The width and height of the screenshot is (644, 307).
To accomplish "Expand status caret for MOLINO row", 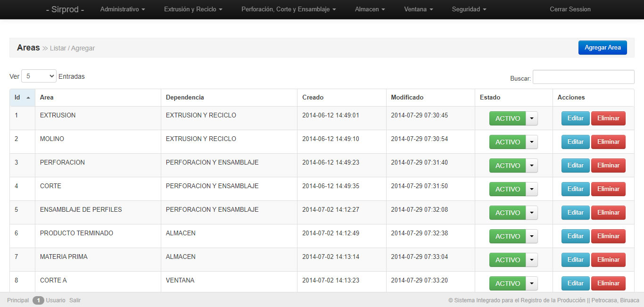I will pos(532,142).
